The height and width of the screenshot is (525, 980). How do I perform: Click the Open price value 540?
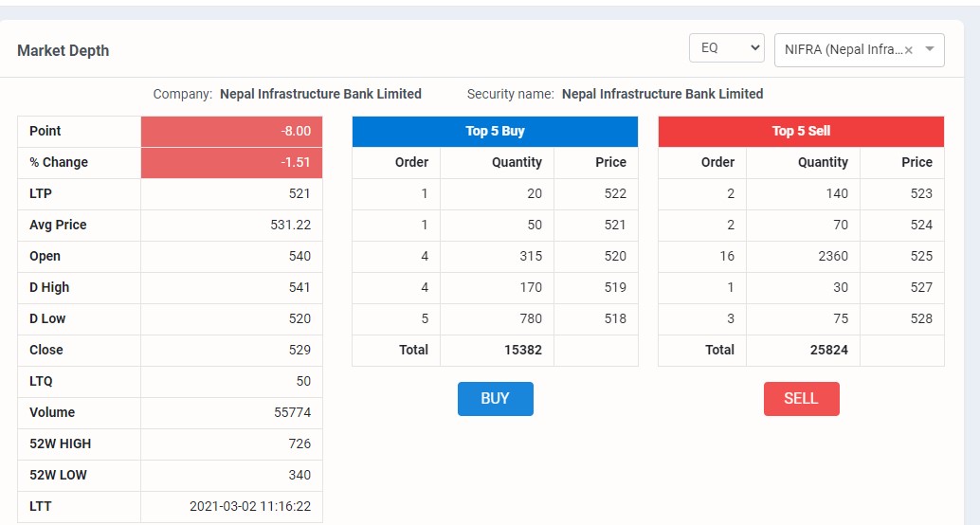pos(300,256)
